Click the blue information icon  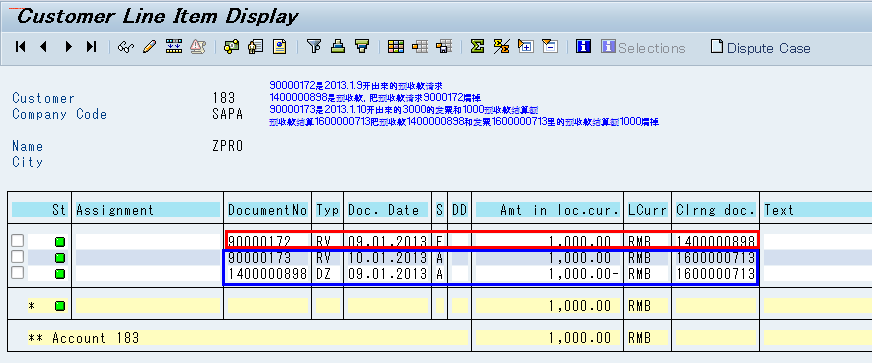tap(583, 47)
